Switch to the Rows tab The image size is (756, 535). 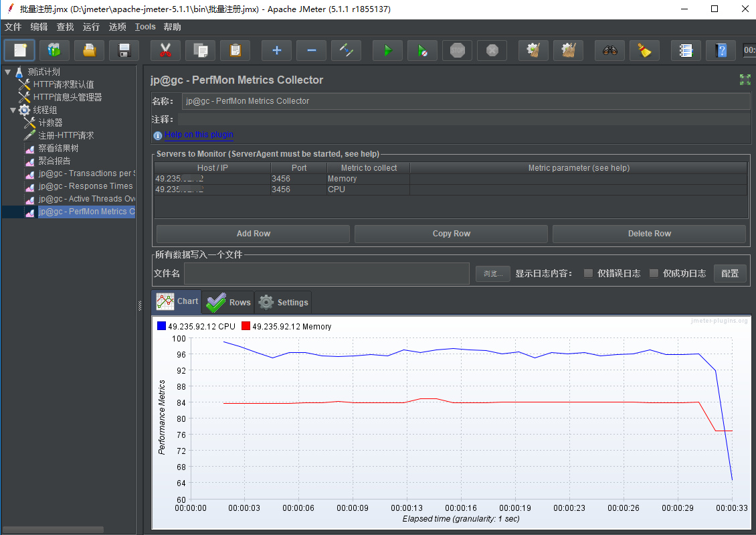(228, 302)
